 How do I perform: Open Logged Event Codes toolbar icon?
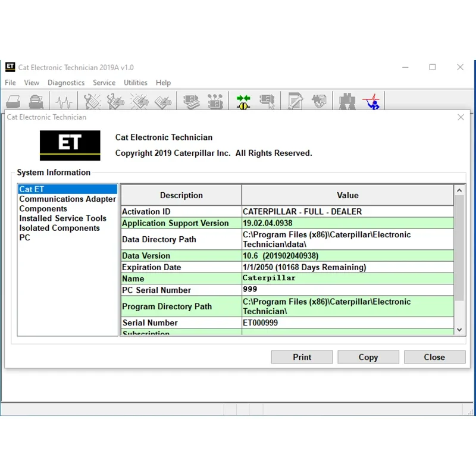[x=163, y=101]
